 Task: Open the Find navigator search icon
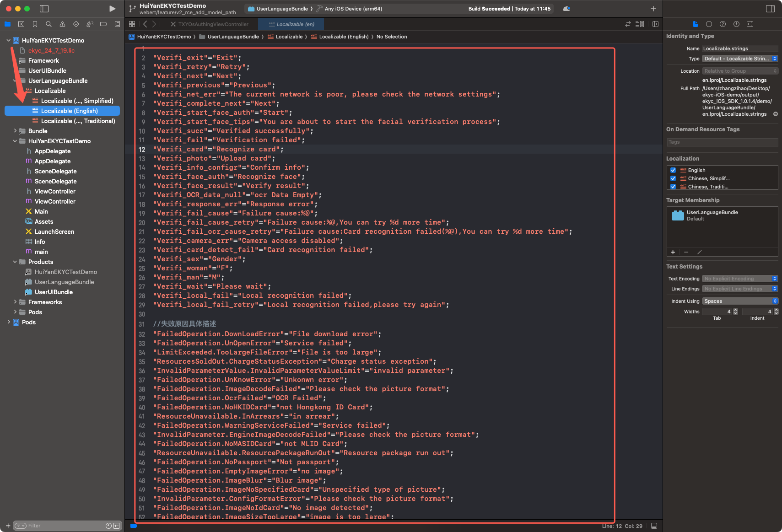pos(49,24)
